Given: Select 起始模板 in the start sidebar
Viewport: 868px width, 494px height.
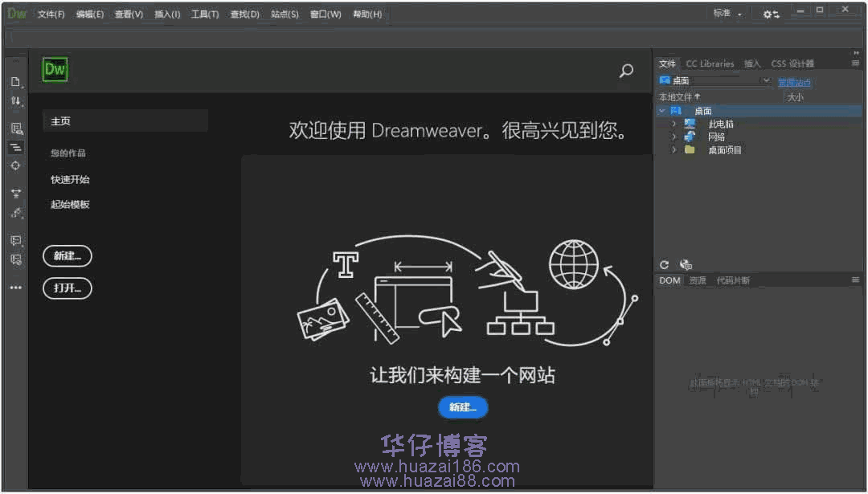Looking at the screenshot, I should (70, 205).
